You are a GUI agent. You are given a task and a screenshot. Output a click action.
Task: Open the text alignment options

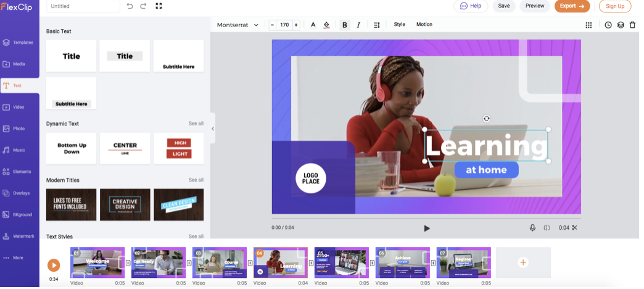click(x=377, y=25)
